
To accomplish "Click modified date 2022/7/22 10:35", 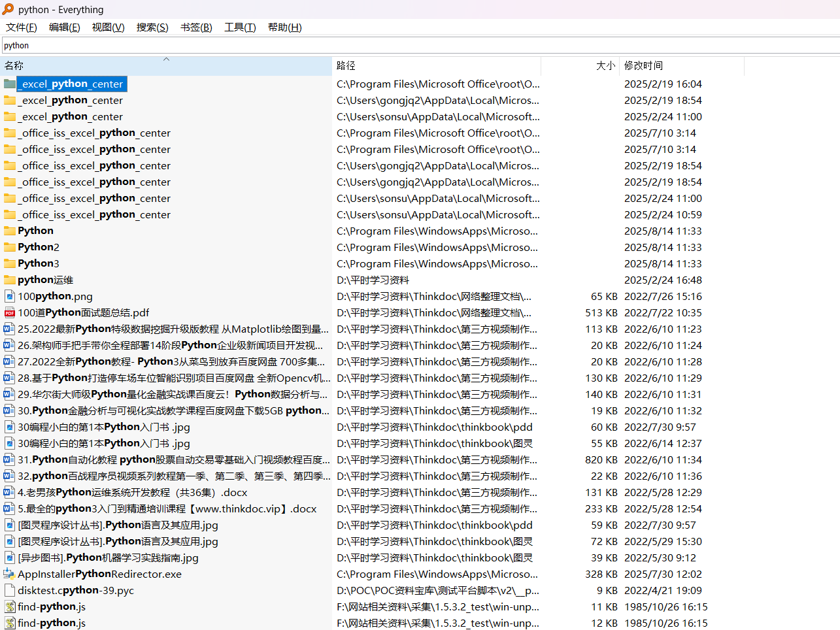I will pos(663,312).
